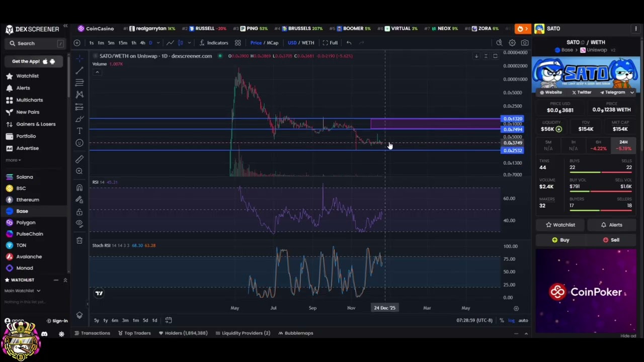Open chart style dropdown arrow
This screenshot has width=644, height=362.
point(189,43)
